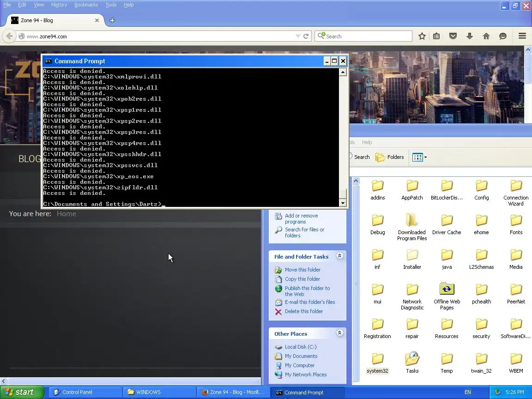
Task: Click the Firefox address bar URL
Action: point(47,36)
